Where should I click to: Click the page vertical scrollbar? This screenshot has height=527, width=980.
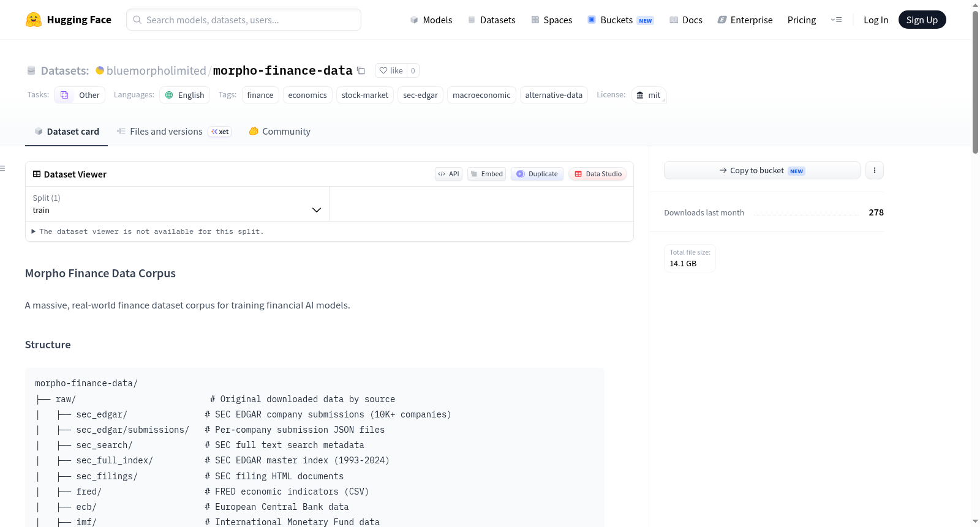click(x=975, y=82)
